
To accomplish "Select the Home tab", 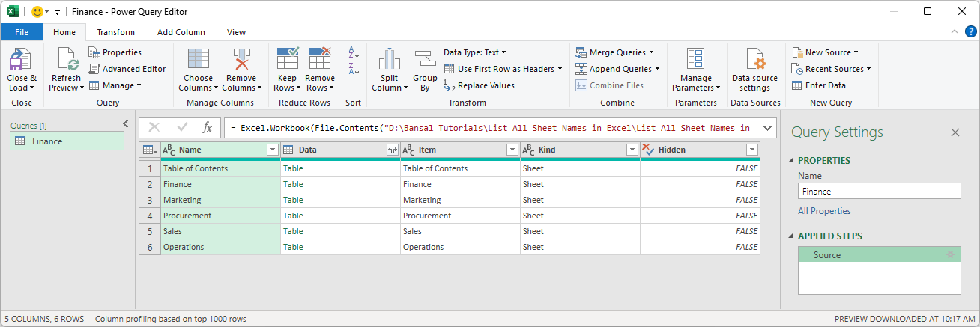I will point(64,32).
